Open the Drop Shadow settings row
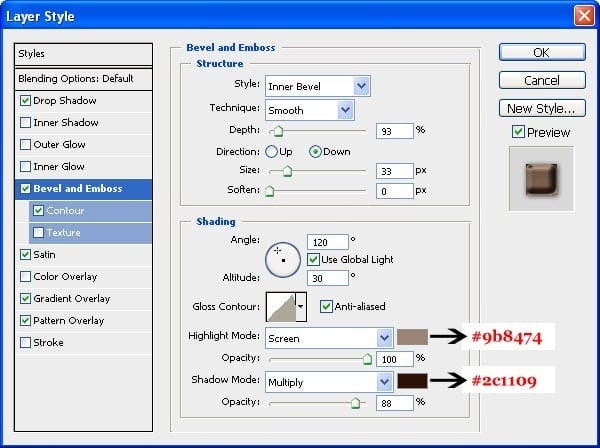This screenshot has height=448, width=600. 83,101
